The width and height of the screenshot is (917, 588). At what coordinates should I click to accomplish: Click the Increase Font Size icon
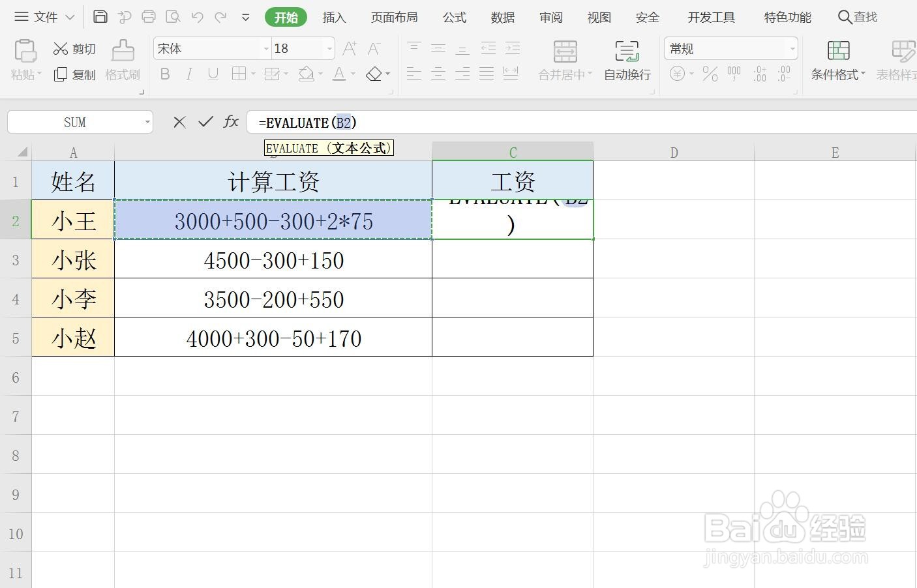point(350,48)
